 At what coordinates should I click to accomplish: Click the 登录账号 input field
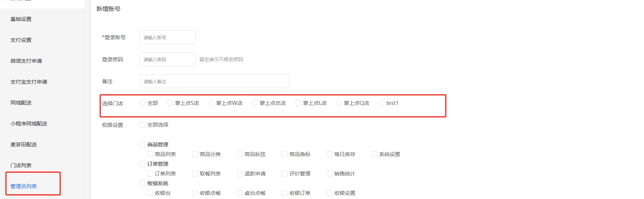coord(167,37)
